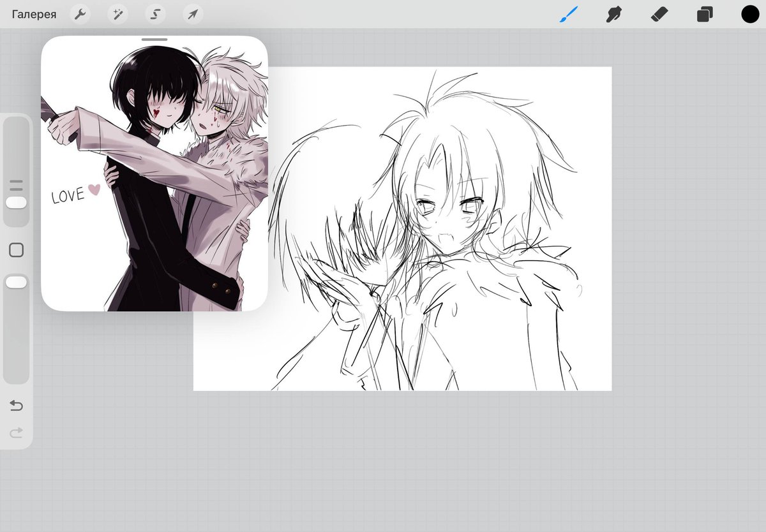Select the Smudge tool
This screenshot has height=532, width=766.
tap(614, 14)
